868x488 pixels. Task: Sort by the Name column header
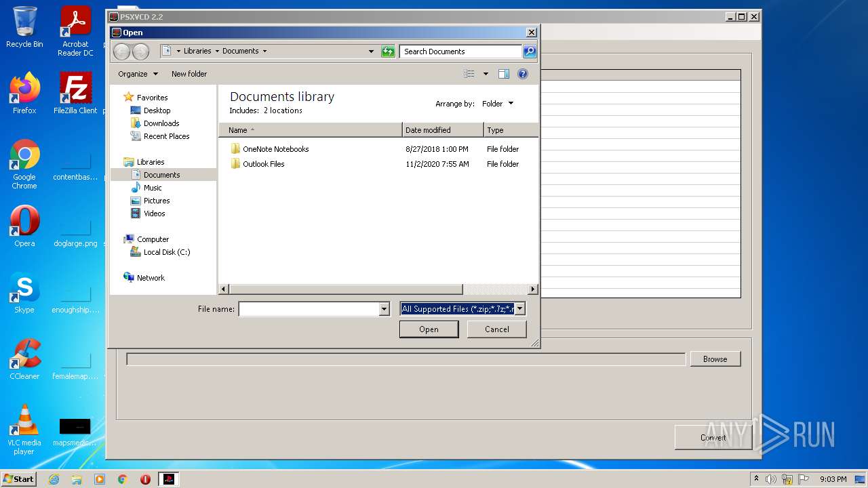click(x=310, y=130)
